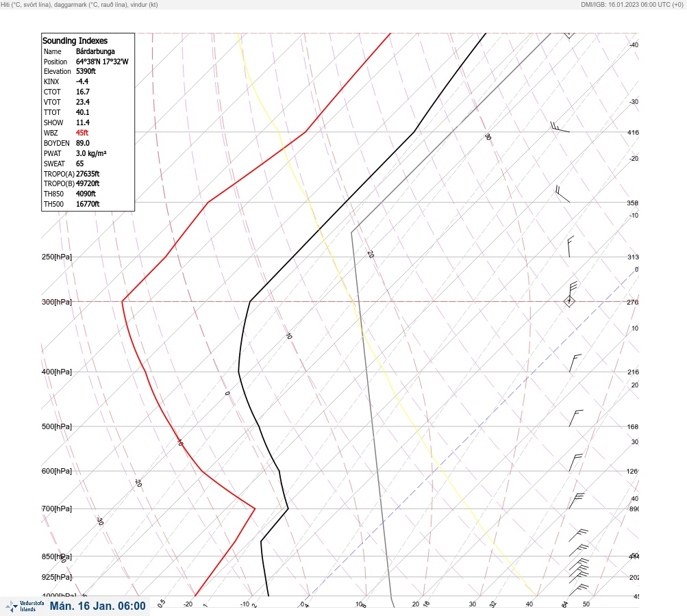This screenshot has height=616, width=687.
Task: Click the 'Sounding Indexes' title
Action: coord(75,40)
